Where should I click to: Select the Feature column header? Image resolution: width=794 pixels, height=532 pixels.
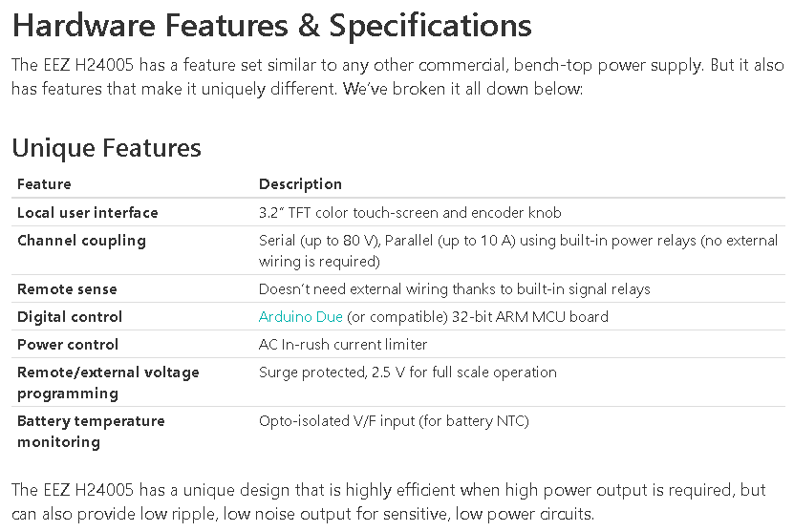[44, 184]
